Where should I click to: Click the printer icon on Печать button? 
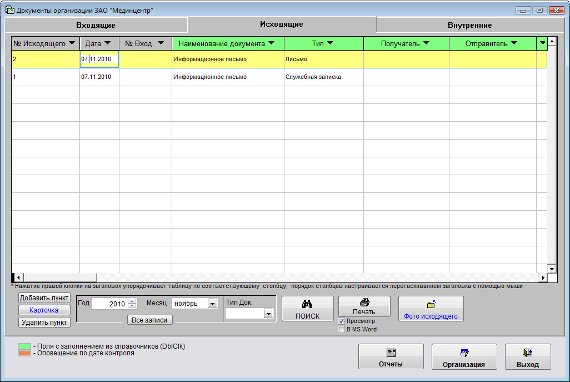pos(364,302)
